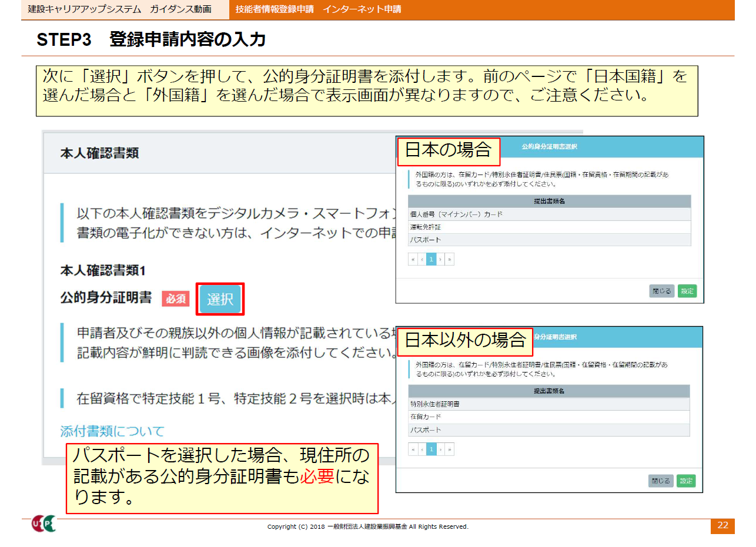Click the Copyright 2018 建設業振興基金 footer text
The image size is (756, 547).
click(368, 526)
